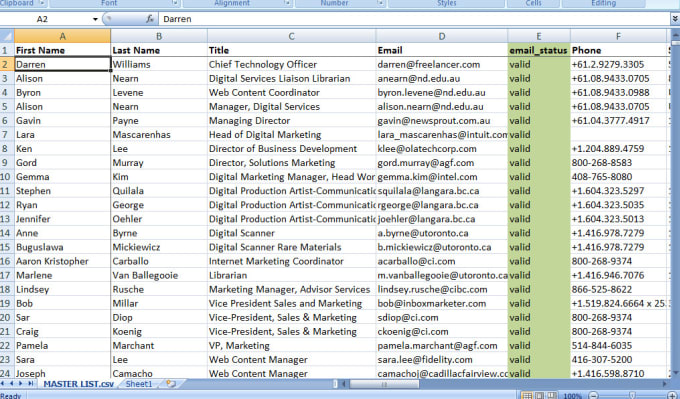Switch to Page Break Preview in status bar
Viewport: 680px width, 399px height.
[x=551, y=396]
